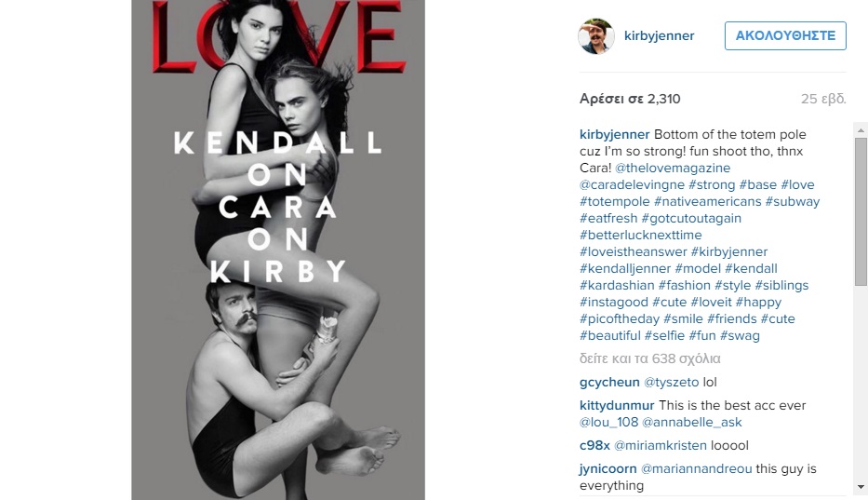Open the @annabelle_ask mention
The height and width of the screenshot is (500, 868).
point(692,423)
